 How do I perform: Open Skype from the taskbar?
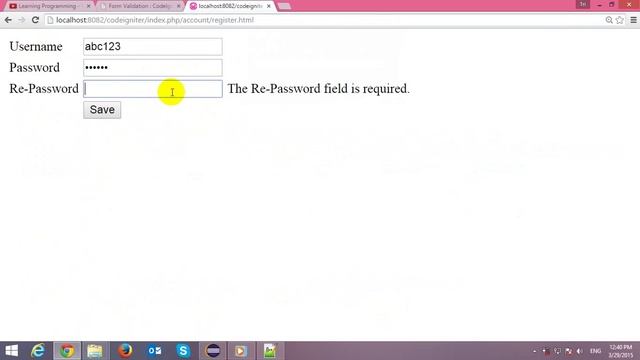(x=183, y=351)
